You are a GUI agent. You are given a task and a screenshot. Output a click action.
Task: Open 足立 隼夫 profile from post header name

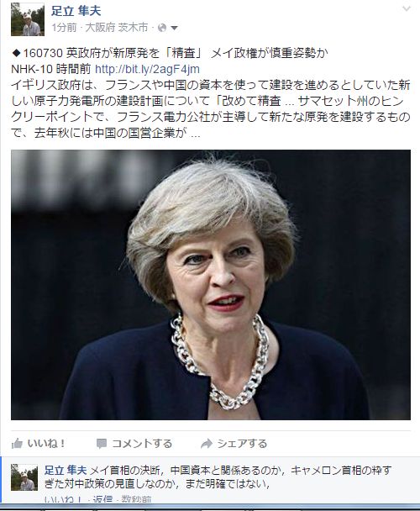[x=76, y=11]
